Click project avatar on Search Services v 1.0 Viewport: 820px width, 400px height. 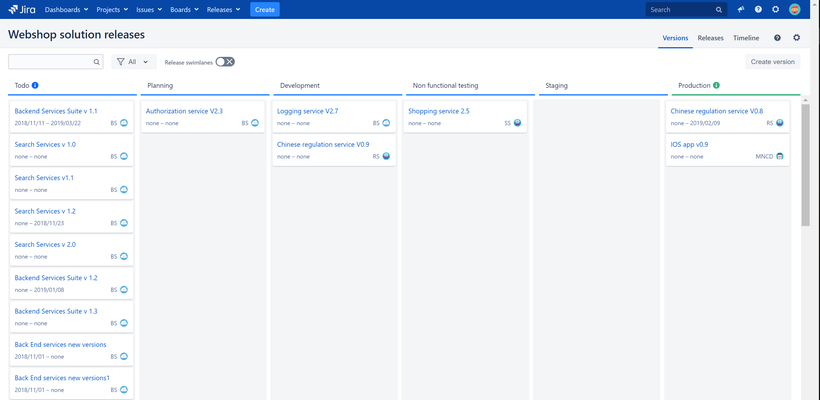point(124,156)
